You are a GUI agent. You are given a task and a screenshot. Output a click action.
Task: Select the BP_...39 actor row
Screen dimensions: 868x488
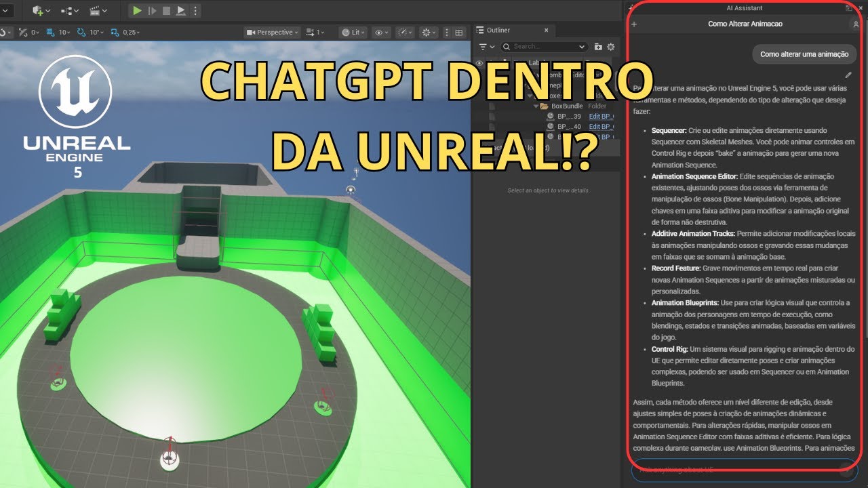[x=545, y=117]
